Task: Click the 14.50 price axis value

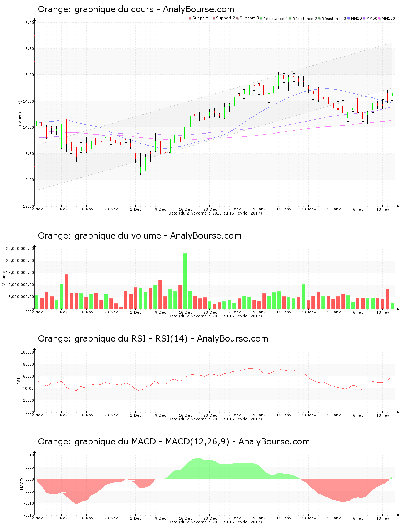Action: tap(28, 101)
